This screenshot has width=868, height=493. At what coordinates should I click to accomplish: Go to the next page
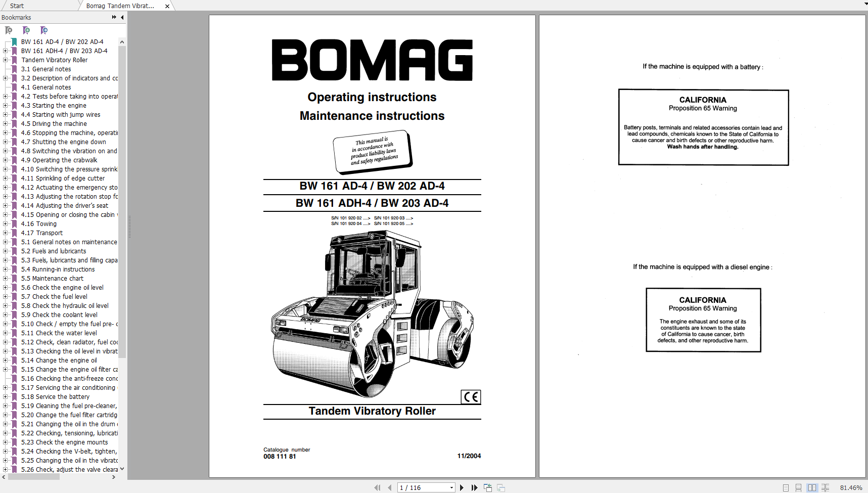462,487
